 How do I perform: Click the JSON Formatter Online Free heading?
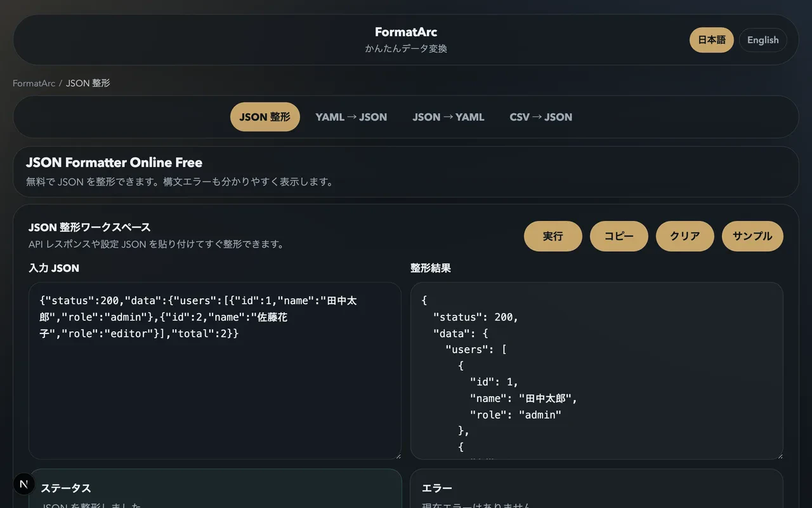tap(114, 163)
